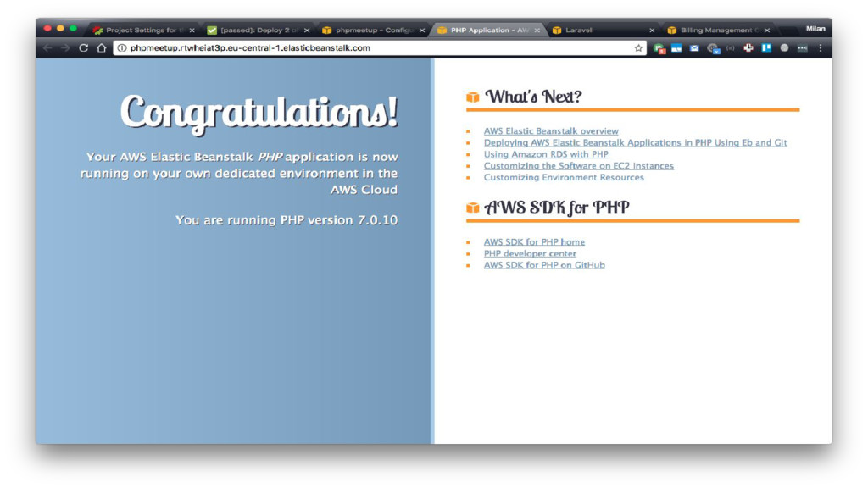Open Using Amazon RDS with PHP link

pyautogui.click(x=546, y=154)
